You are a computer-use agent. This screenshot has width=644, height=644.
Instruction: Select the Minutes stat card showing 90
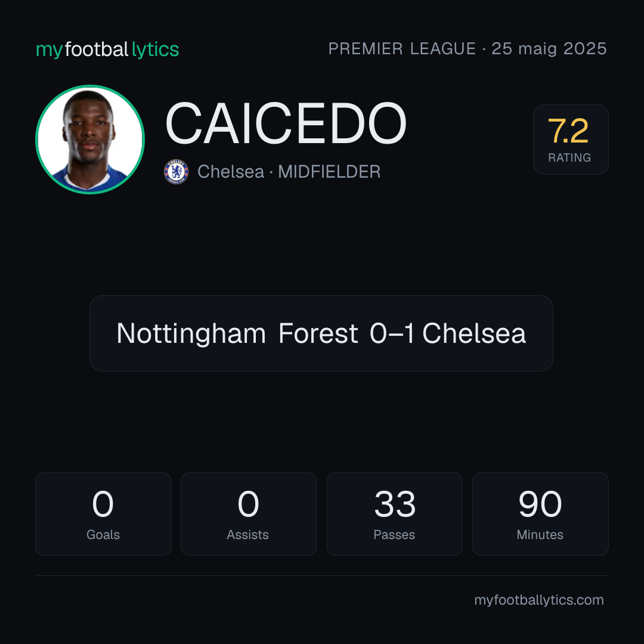540,514
